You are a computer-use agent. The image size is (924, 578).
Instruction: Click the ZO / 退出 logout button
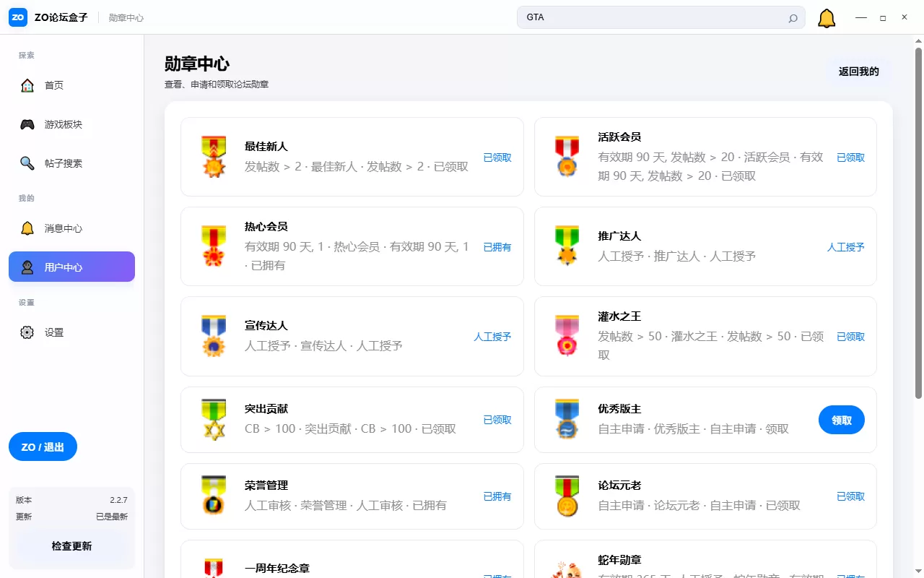click(x=43, y=447)
